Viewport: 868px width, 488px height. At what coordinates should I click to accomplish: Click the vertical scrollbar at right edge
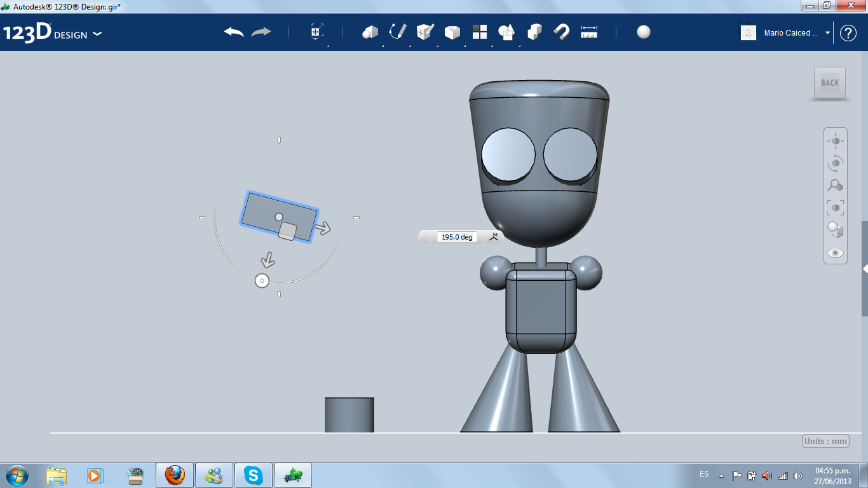point(865,268)
